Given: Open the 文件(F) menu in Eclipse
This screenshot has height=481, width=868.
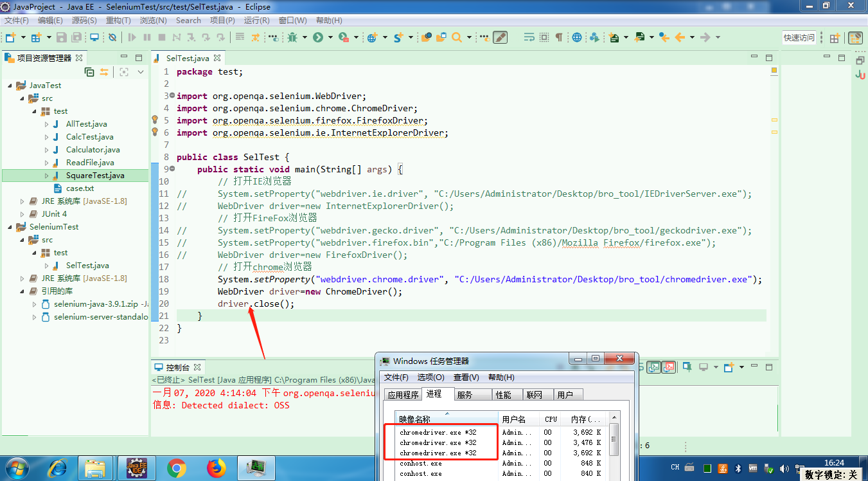Looking at the screenshot, I should coord(17,21).
